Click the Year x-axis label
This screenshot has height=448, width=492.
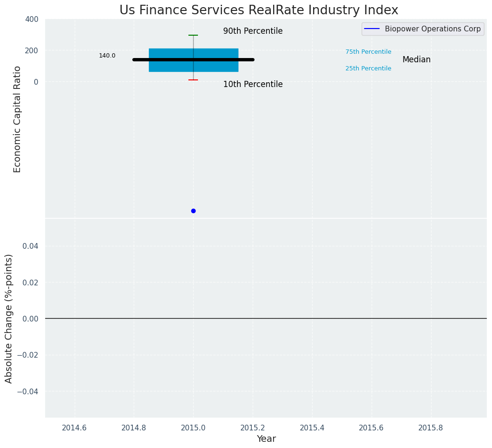(x=266, y=439)
